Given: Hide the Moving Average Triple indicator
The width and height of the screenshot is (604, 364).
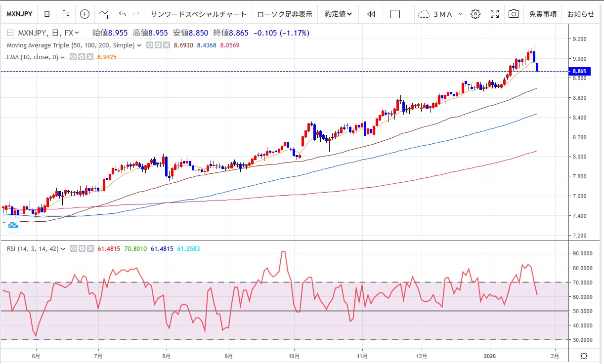Looking at the screenshot, I should tap(150, 45).
